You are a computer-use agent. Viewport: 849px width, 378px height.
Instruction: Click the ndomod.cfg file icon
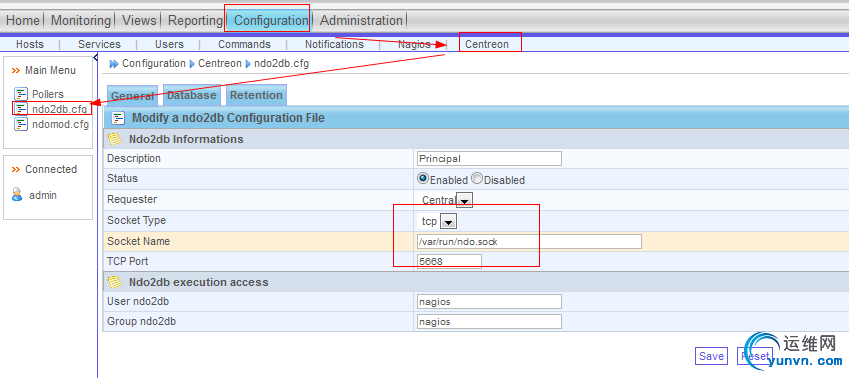(x=21, y=124)
